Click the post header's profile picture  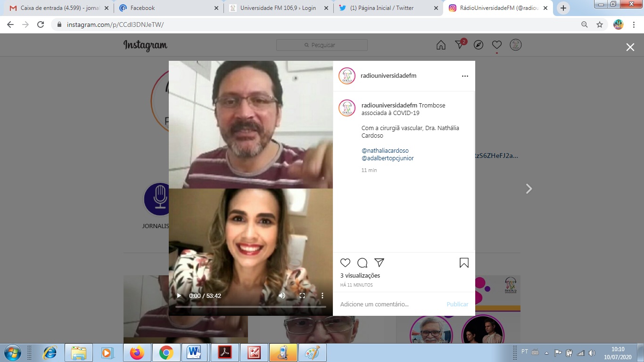click(347, 76)
